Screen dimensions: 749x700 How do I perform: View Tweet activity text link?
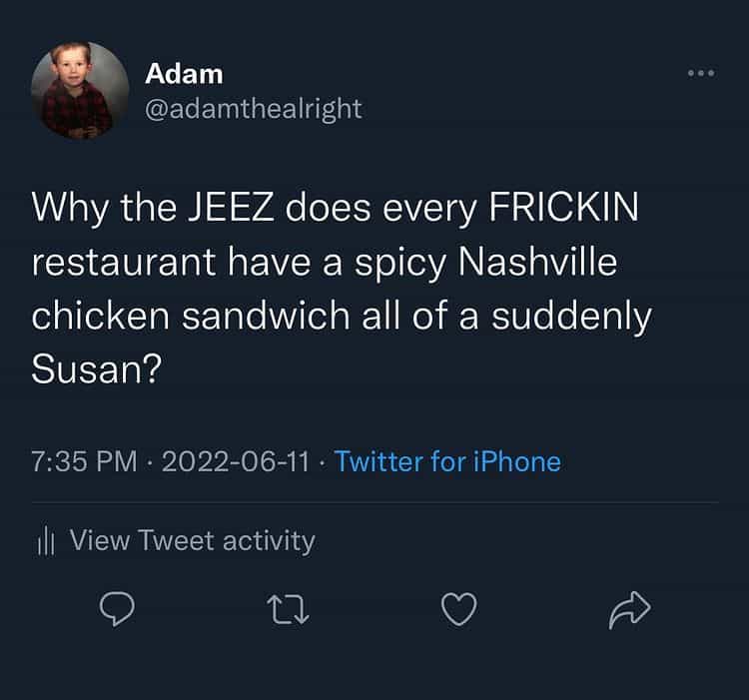click(x=192, y=541)
